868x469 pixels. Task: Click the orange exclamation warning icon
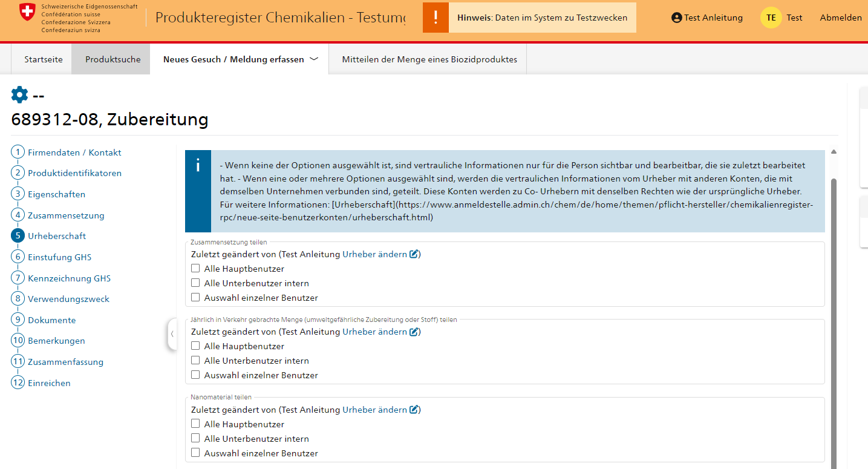point(436,18)
